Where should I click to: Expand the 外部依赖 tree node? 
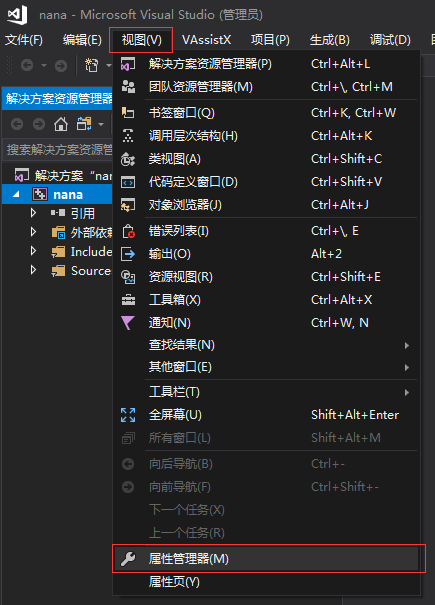(33, 232)
